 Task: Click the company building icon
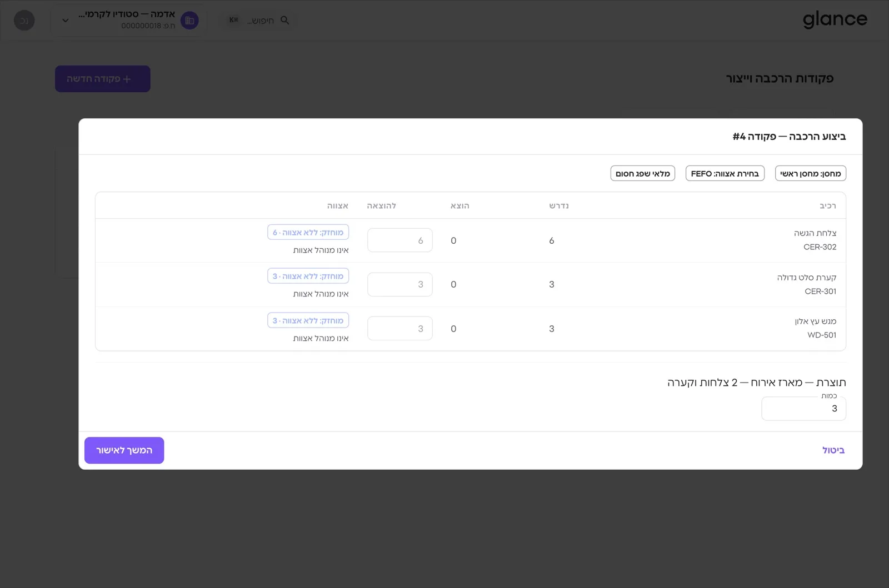189,21
